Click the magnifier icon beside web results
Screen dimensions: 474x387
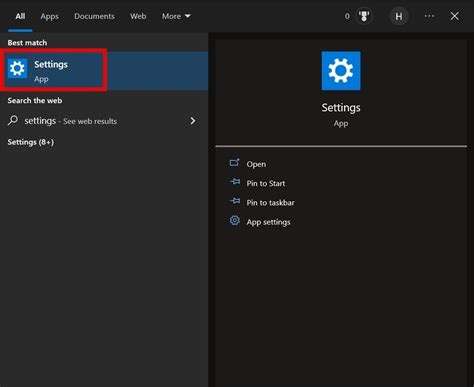click(x=13, y=120)
